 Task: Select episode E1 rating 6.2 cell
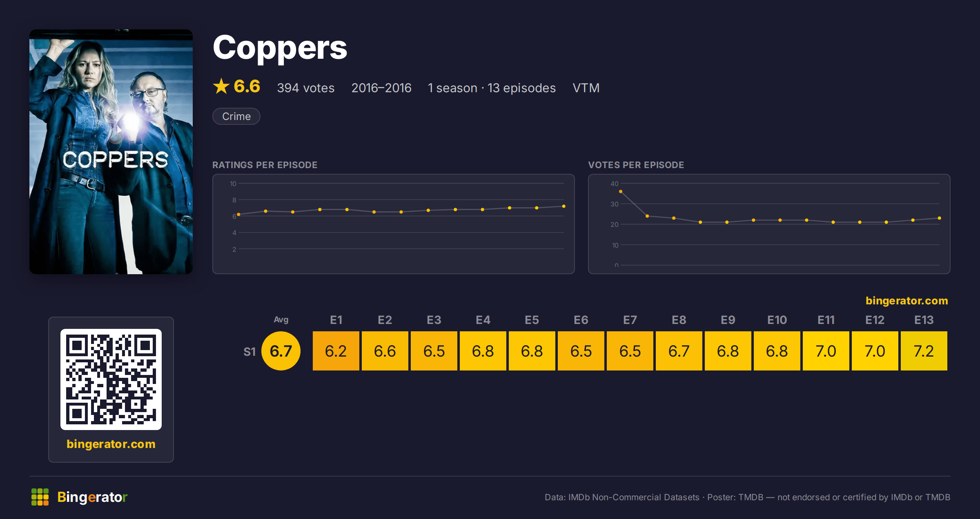(x=336, y=351)
